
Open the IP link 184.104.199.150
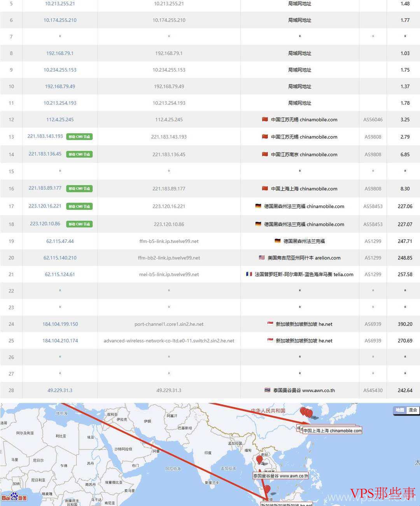pos(60,324)
